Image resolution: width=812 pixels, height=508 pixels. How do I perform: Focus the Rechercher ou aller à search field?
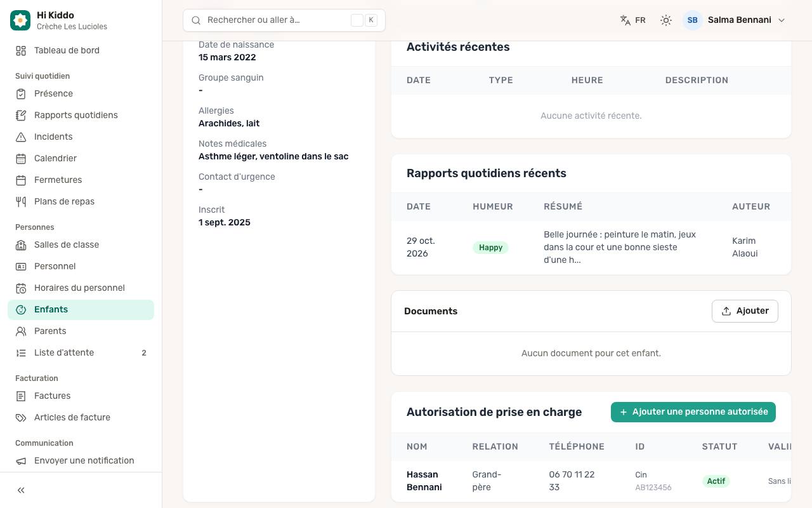pos(284,20)
